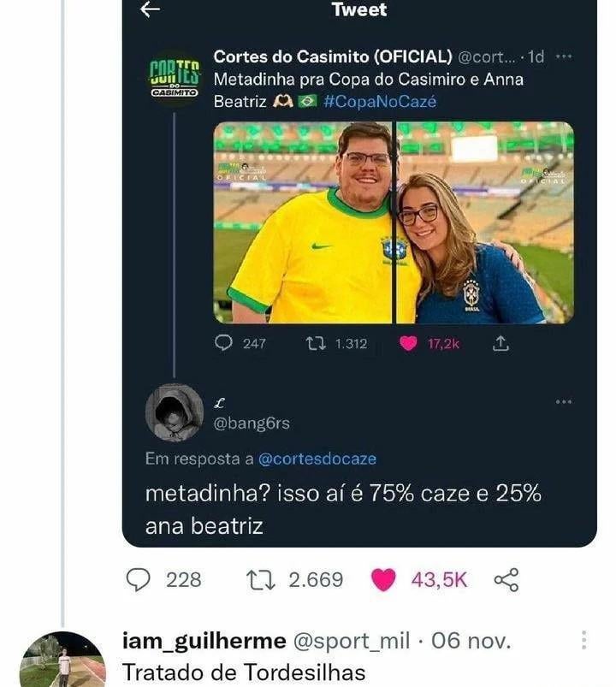Open vertical options menu for iam_guilherme tweet
Image resolution: width=616 pixels, height=687 pixels.
point(583,640)
